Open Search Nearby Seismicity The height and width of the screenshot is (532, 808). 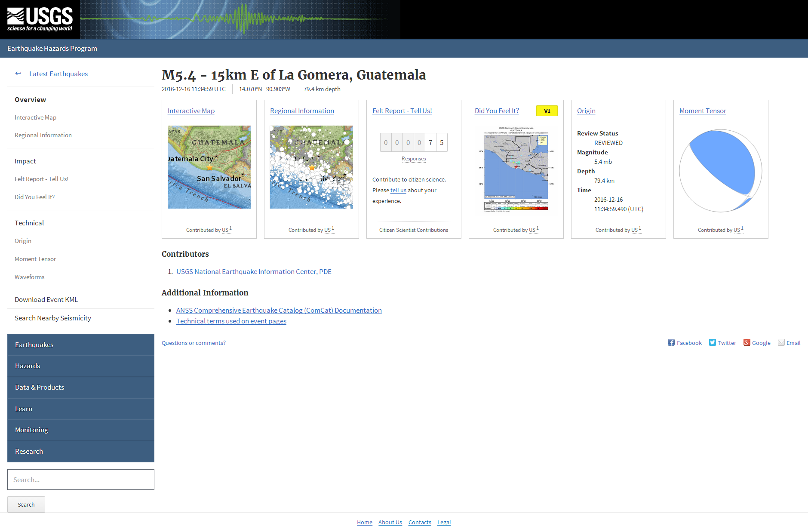click(53, 318)
